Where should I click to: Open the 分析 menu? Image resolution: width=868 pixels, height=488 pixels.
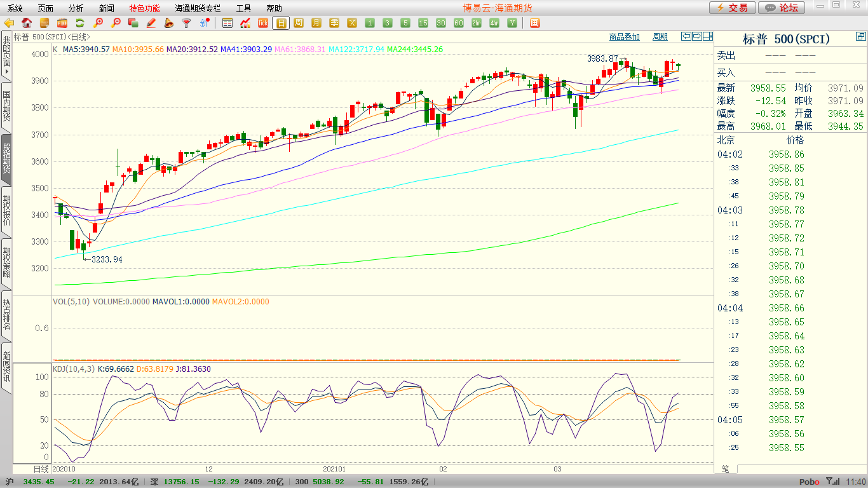coord(76,8)
